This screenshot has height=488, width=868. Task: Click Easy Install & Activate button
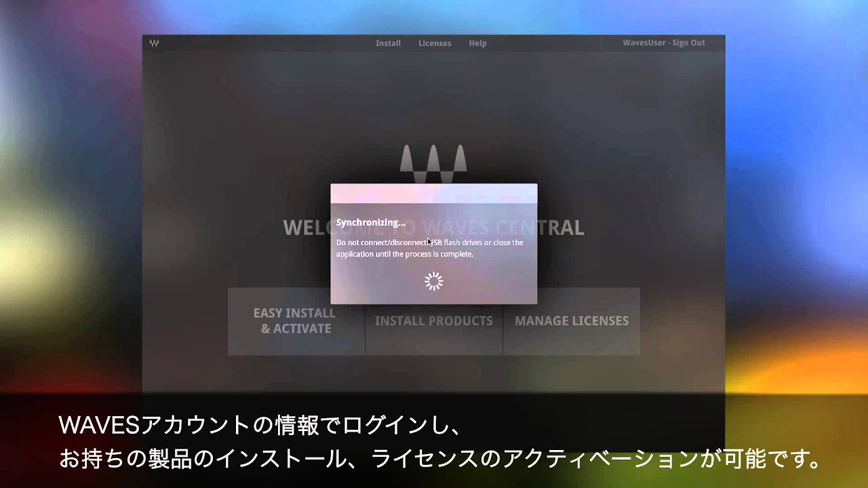click(296, 321)
